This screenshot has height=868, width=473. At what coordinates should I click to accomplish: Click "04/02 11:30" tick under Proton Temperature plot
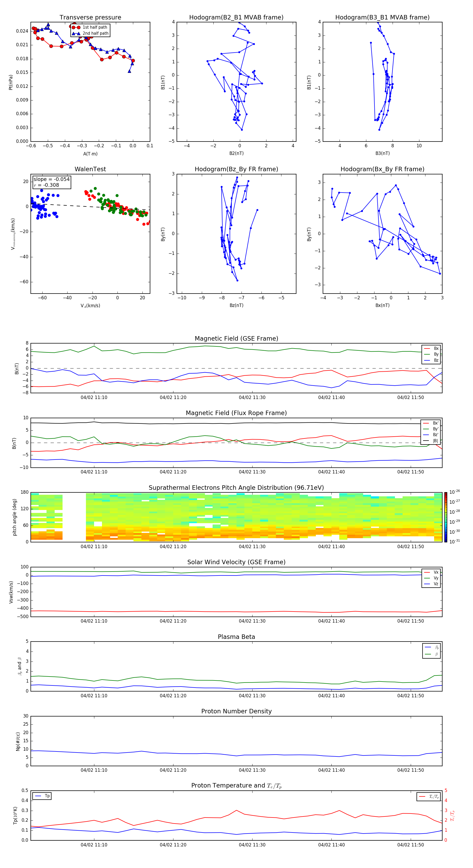click(x=252, y=845)
